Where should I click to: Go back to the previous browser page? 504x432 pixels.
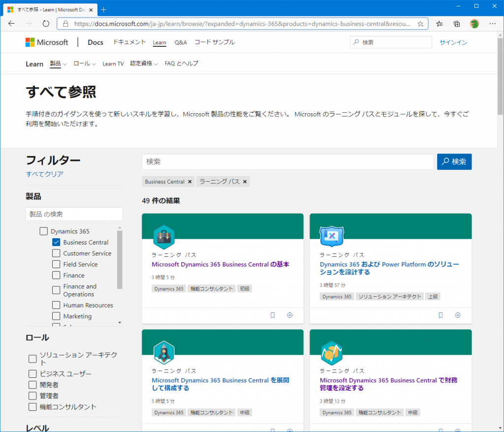click(x=12, y=24)
